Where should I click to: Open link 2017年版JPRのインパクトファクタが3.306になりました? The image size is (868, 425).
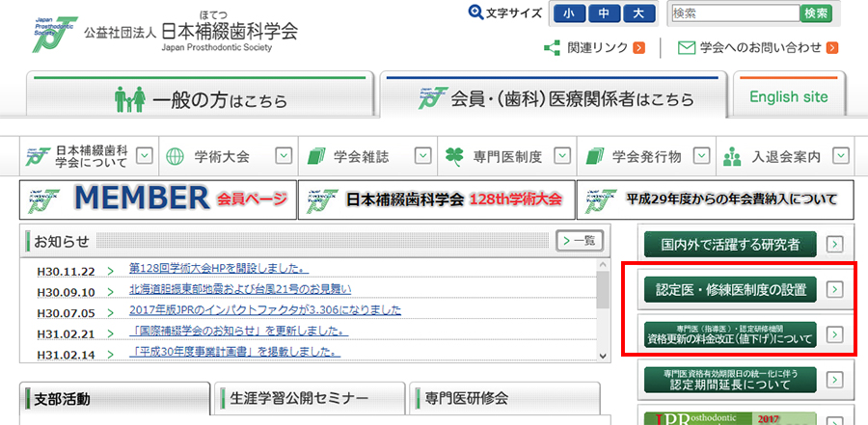[265, 310]
